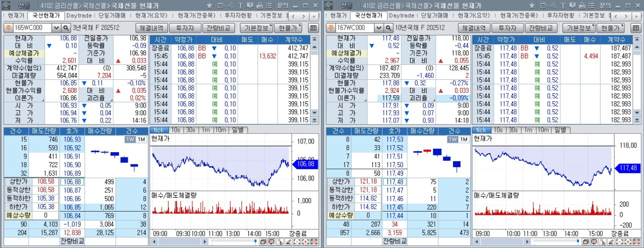Click the 167WC000 symbol input field
The height and width of the screenshot is (248, 644).
point(355,28)
